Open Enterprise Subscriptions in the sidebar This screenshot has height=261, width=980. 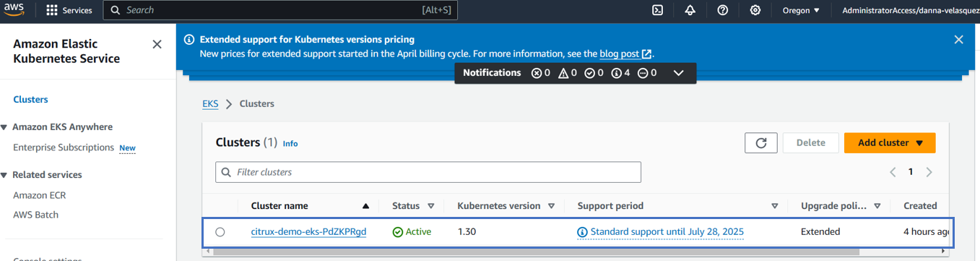(x=64, y=147)
